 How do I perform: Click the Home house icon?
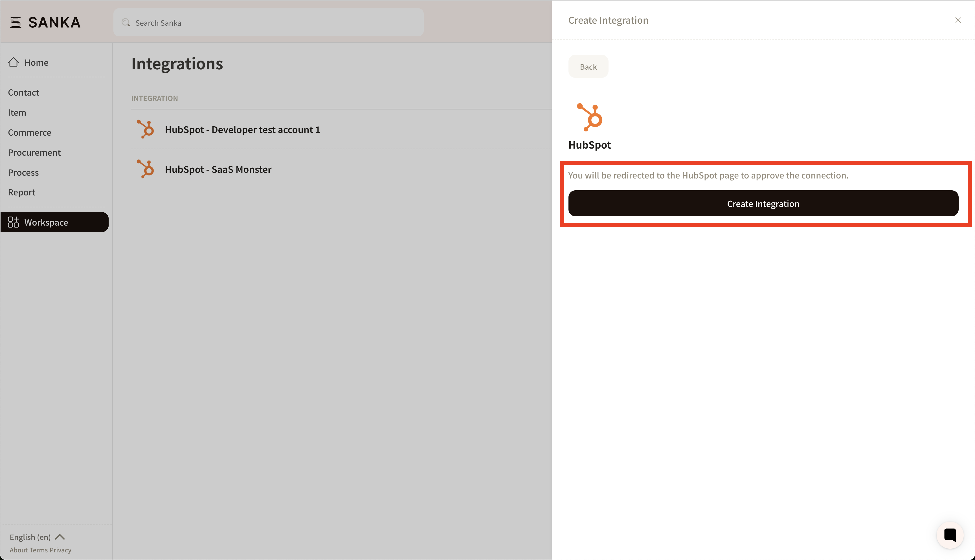14,62
